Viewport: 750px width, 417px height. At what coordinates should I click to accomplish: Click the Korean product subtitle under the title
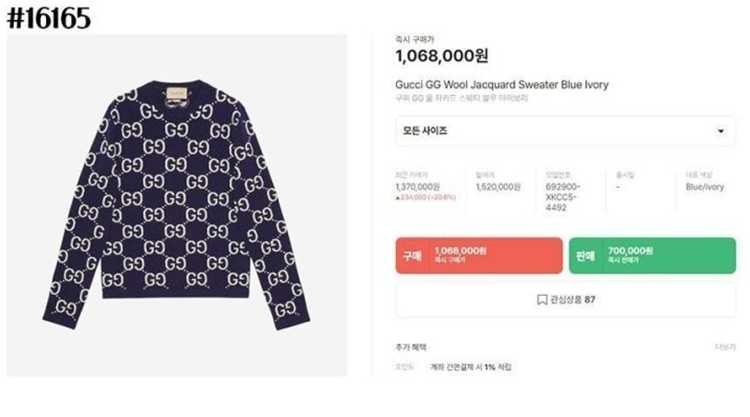point(462,99)
